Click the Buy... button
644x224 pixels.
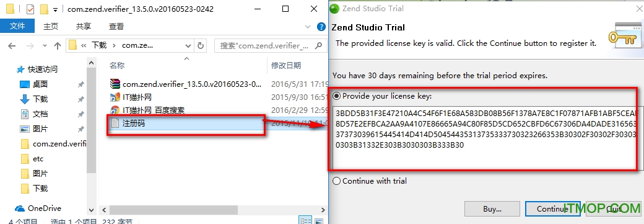[492, 208]
